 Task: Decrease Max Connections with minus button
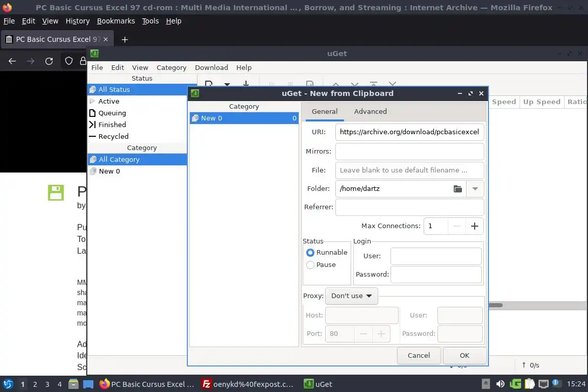pos(456,226)
